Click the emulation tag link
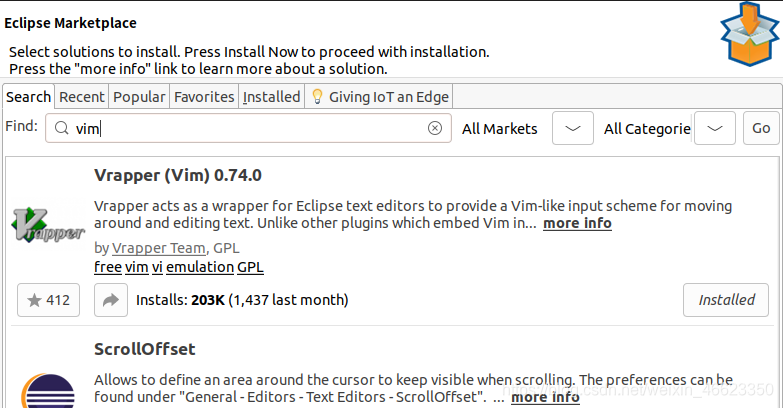 coord(200,267)
